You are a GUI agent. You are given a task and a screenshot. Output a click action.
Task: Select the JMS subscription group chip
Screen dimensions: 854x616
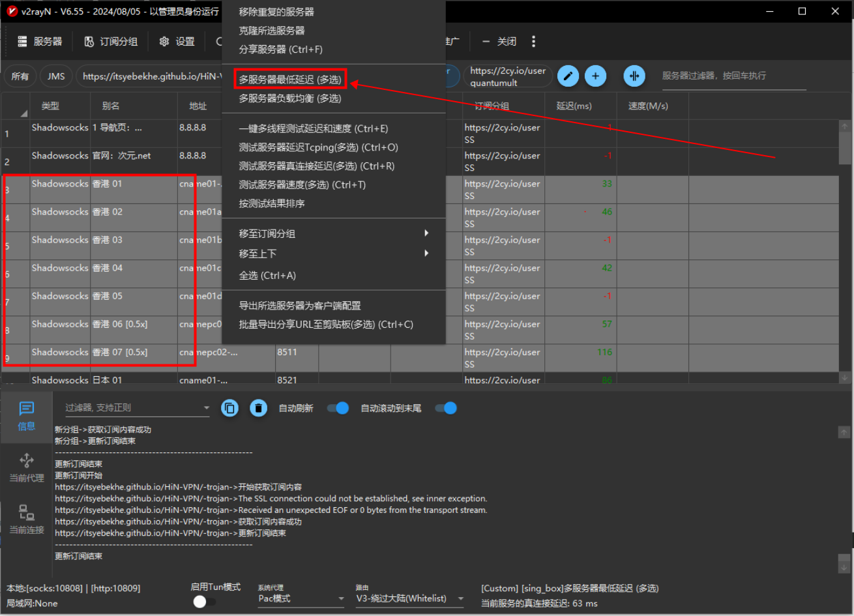tap(56, 76)
